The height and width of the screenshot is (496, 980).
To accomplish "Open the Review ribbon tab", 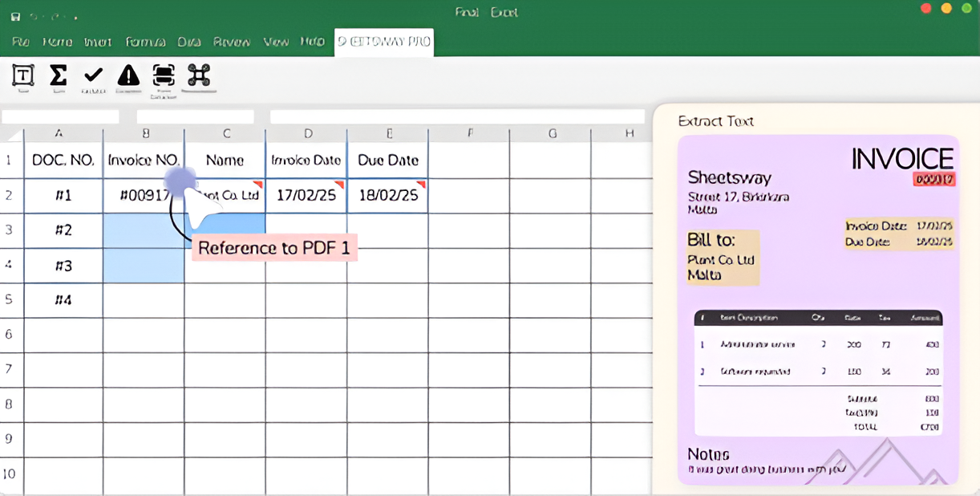I will coord(232,42).
